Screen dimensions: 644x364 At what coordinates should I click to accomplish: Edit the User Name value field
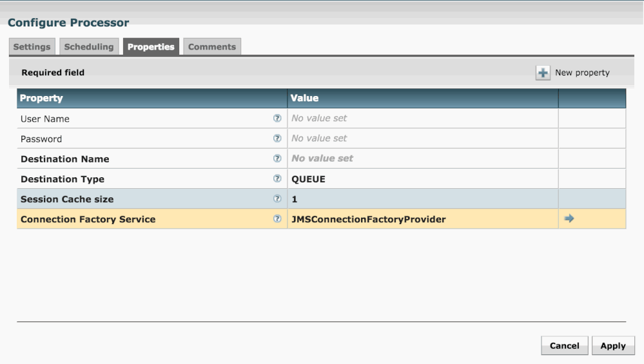[422, 119]
